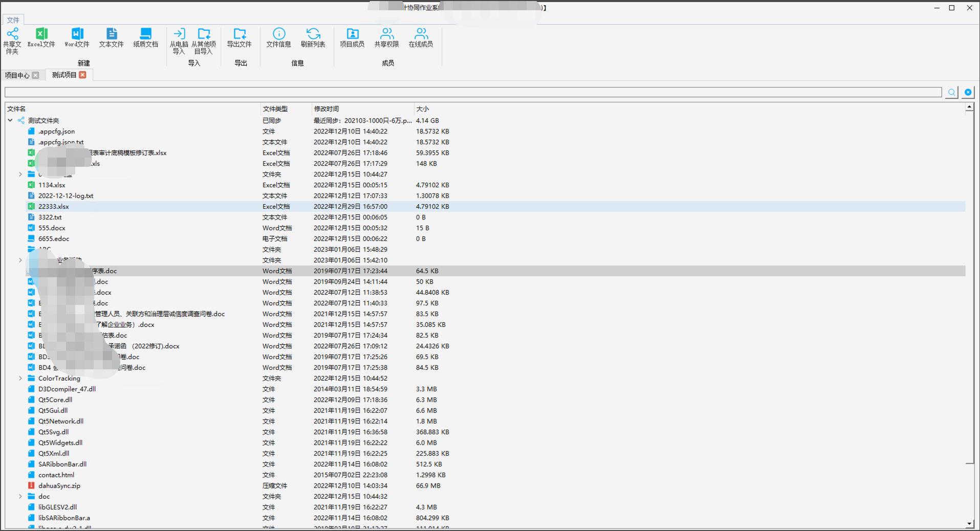Click the scrollbar up arrow
This screenshot has width=980, height=531.
pyautogui.click(x=969, y=107)
